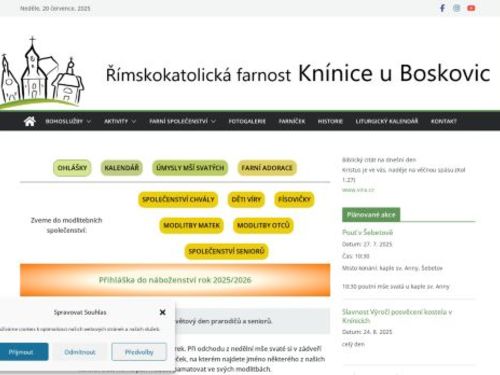Image resolution: width=500 pixels, height=375 pixels.
Task: Open the parish Facebook page icon
Action: [442, 8]
